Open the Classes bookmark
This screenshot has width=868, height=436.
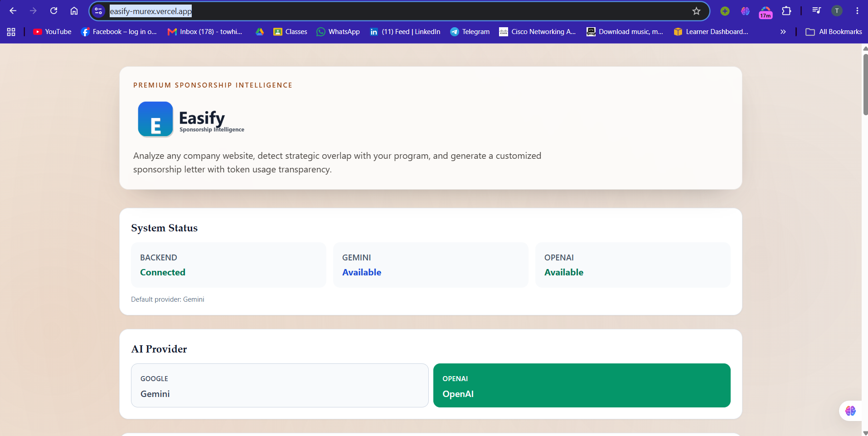coord(290,32)
